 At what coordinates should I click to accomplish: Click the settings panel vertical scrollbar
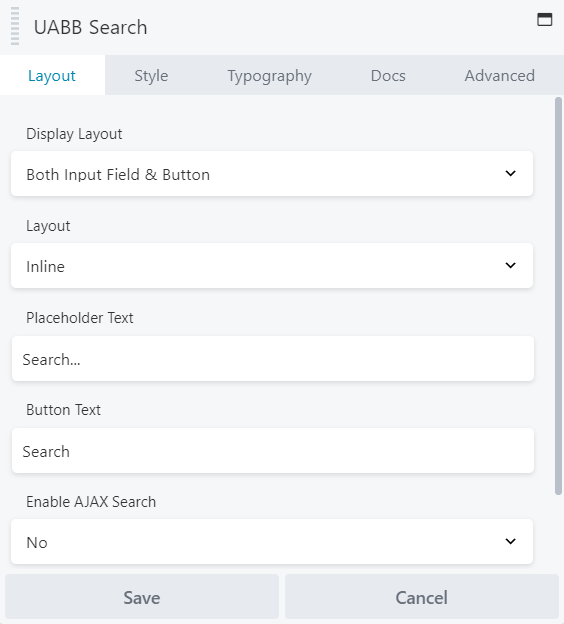click(558, 296)
